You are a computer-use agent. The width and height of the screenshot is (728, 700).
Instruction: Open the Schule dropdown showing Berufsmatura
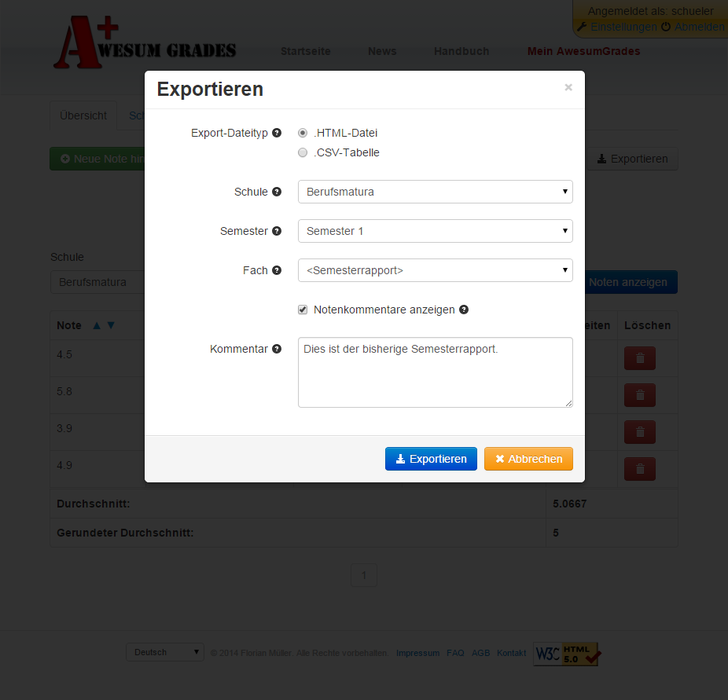(435, 192)
